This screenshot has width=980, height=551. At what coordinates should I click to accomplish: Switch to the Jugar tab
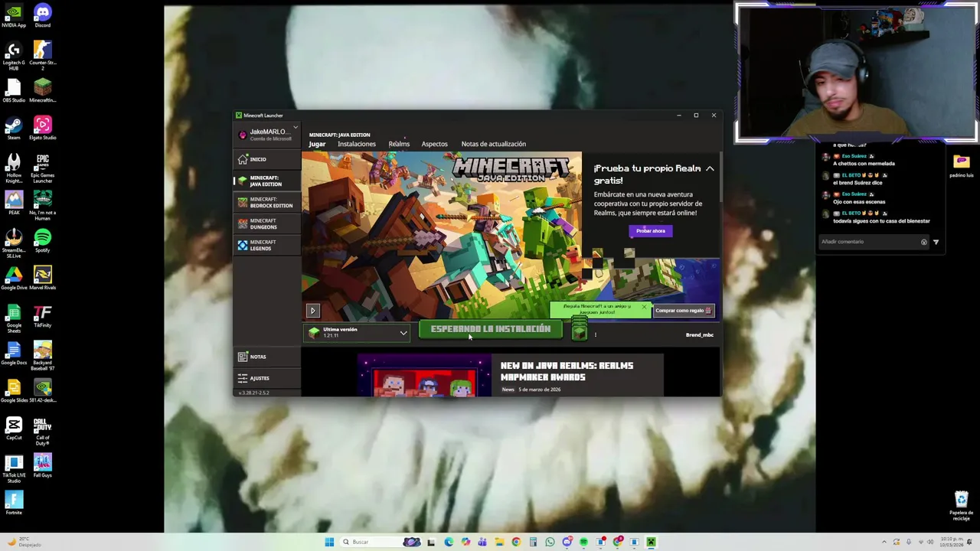317,144
